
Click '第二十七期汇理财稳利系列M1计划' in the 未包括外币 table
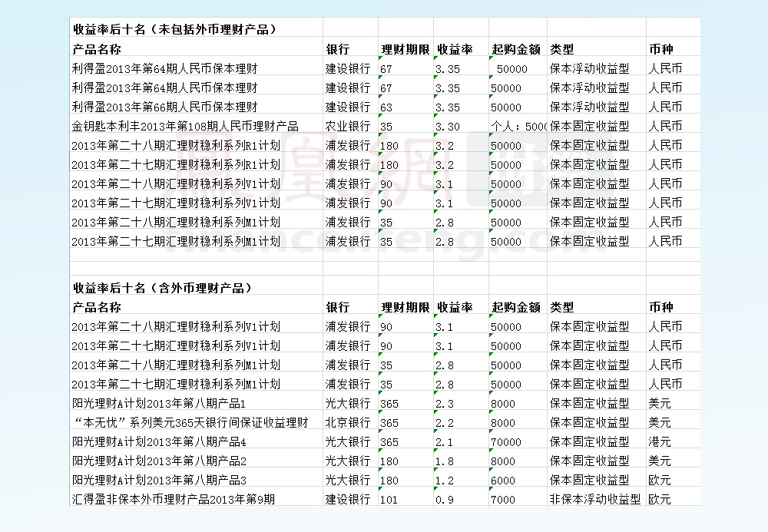(x=176, y=241)
